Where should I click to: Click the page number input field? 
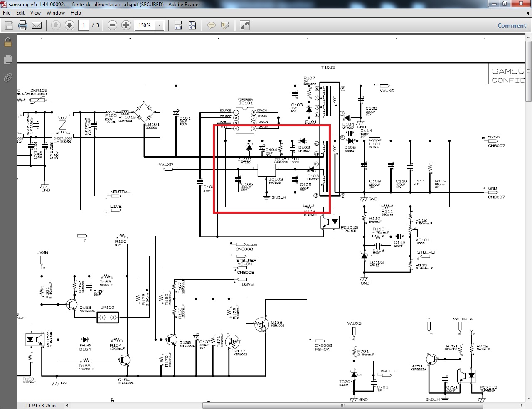click(x=84, y=25)
